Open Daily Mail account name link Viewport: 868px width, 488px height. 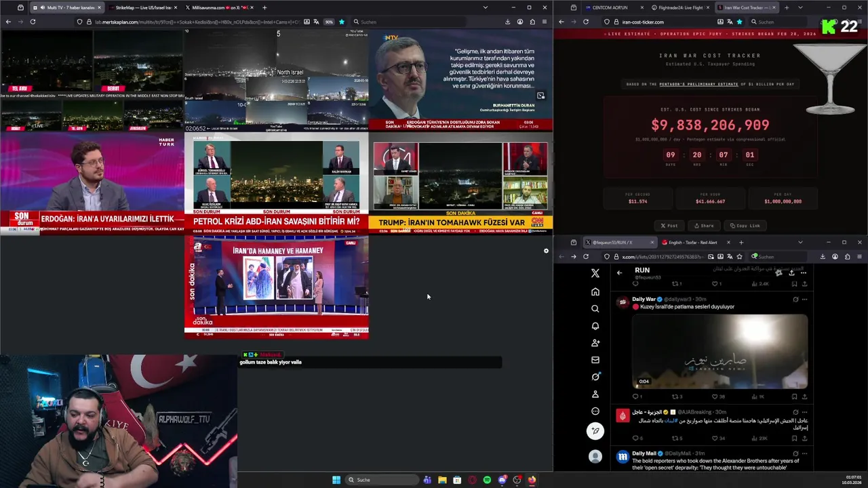pos(644,453)
